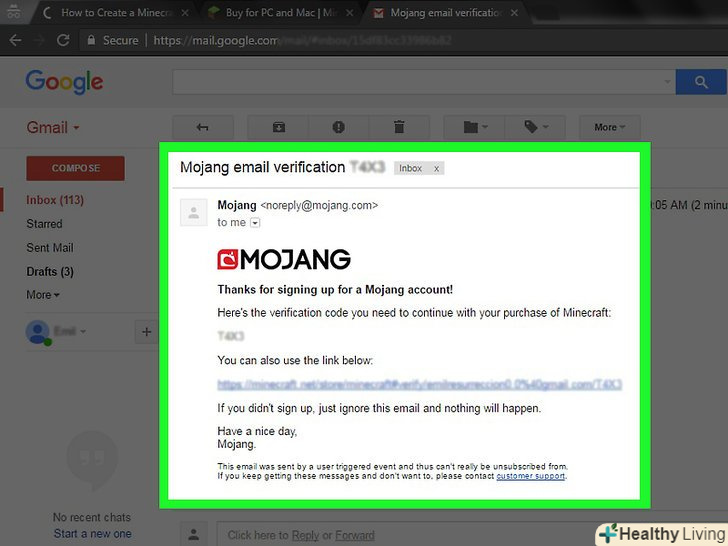Click the back to inbox arrow button
The width and height of the screenshot is (728, 546).
pos(202,127)
